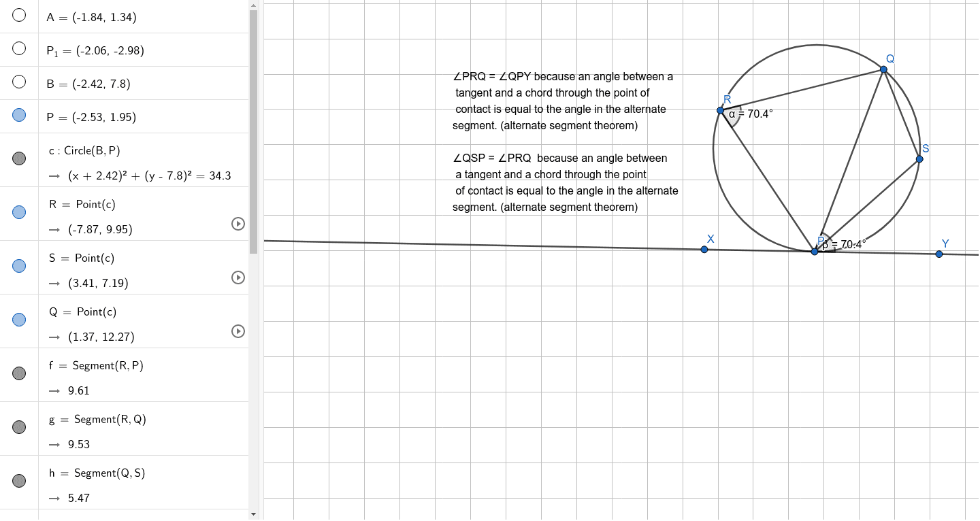Click the ∠PRQ = ∠QPY explanation text
Viewport: 980px width, 521px height.
pos(563,101)
